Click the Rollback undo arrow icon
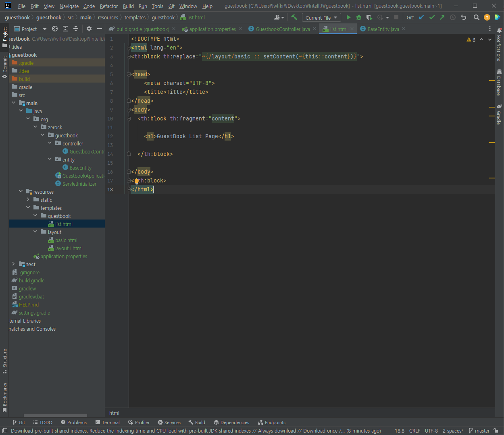Image resolution: width=504 pixels, height=435 pixels. coord(464,17)
